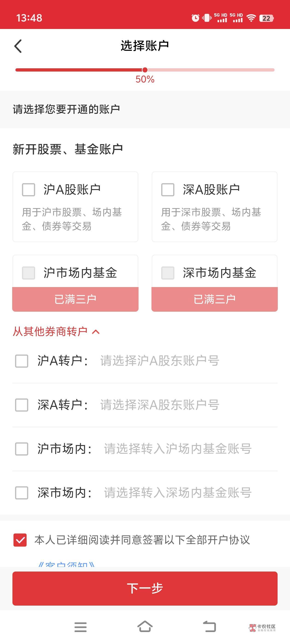Open the 请选择转入沪场内基金账号 selector

pyautogui.click(x=178, y=449)
